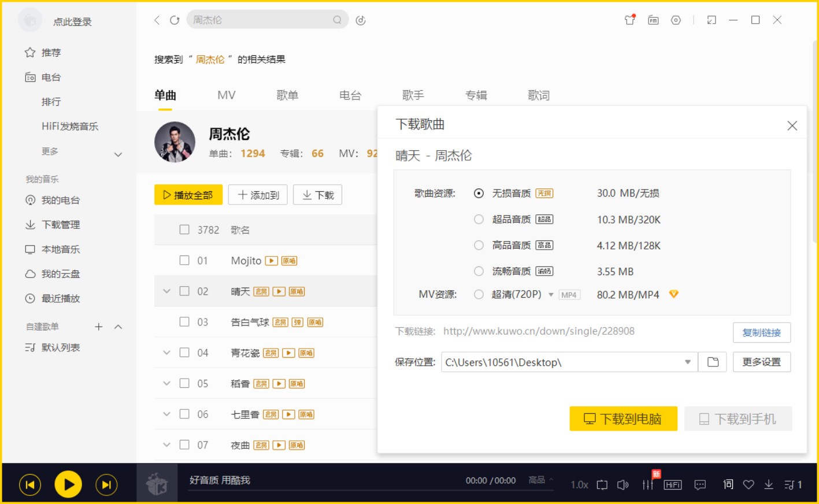Open the playlist queue icon
Viewport: 819px width, 504px height.
(x=793, y=485)
